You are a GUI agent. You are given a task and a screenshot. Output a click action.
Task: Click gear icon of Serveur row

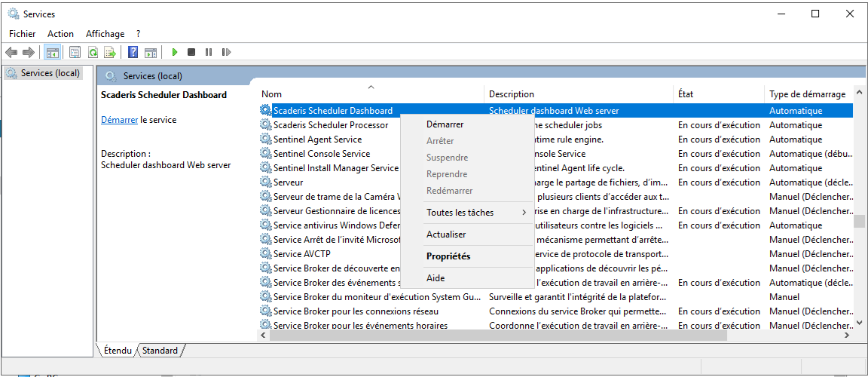point(266,182)
